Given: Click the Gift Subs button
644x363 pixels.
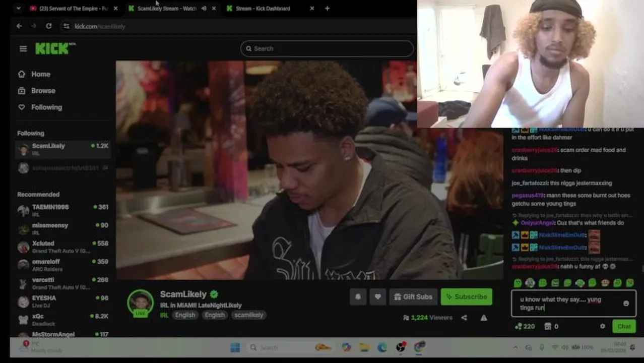Looking at the screenshot, I should point(413,297).
